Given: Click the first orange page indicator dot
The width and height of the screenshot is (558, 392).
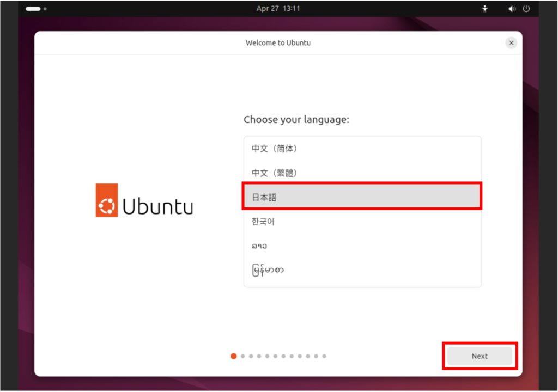Looking at the screenshot, I should 233,356.
